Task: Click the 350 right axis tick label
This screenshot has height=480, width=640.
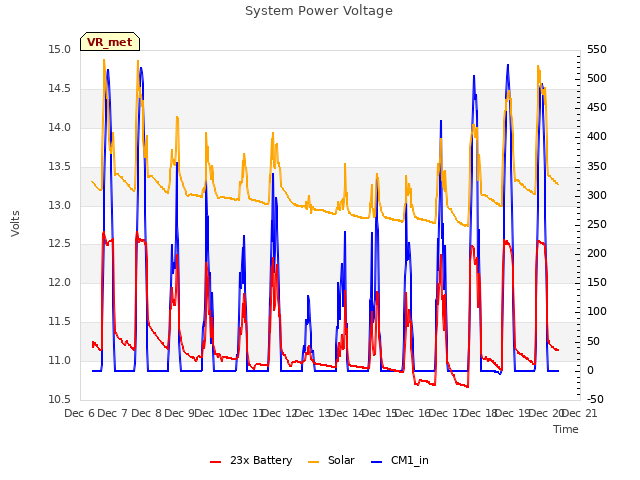Action: 597,167
